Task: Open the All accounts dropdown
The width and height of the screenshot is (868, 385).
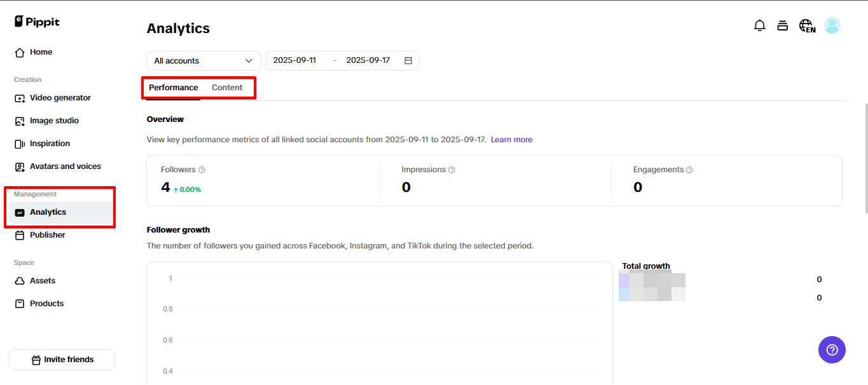Action: 202,60
